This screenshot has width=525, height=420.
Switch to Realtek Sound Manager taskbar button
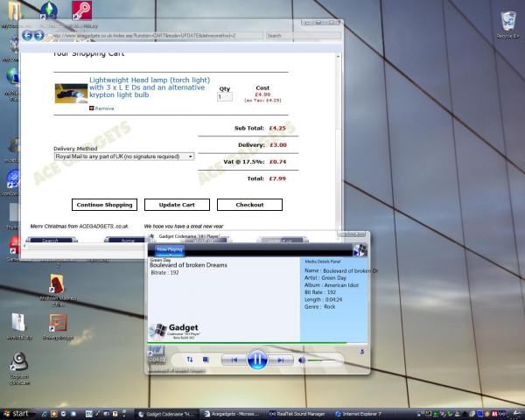click(x=297, y=414)
